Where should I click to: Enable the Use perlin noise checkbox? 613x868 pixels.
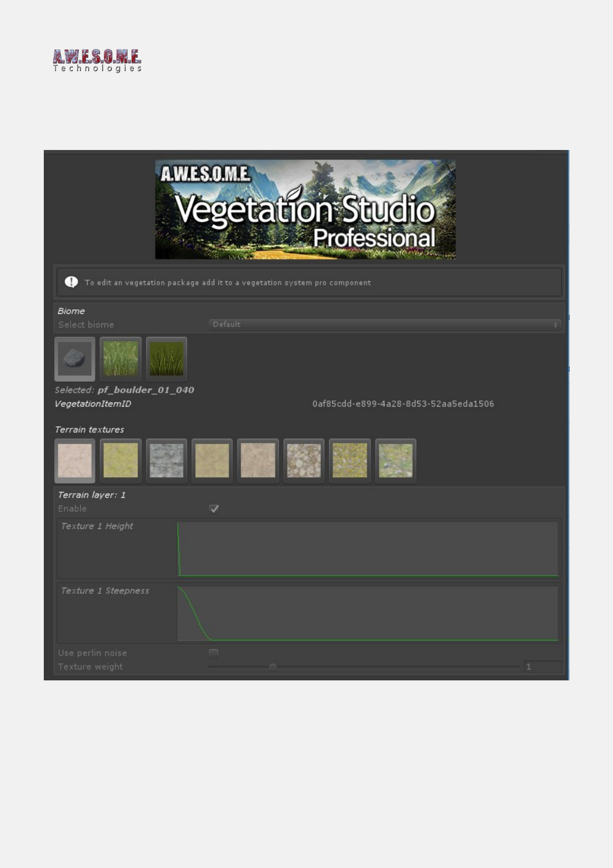coord(213,653)
